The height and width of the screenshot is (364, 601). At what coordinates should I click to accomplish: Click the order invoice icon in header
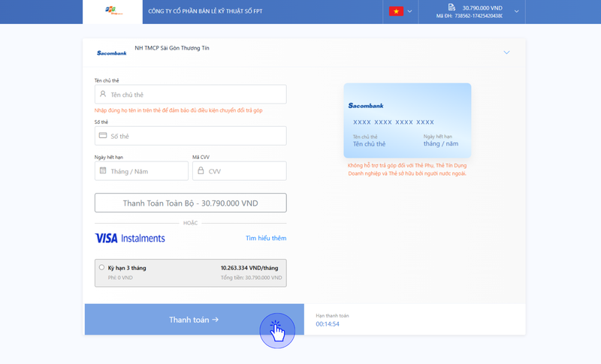[x=452, y=8]
